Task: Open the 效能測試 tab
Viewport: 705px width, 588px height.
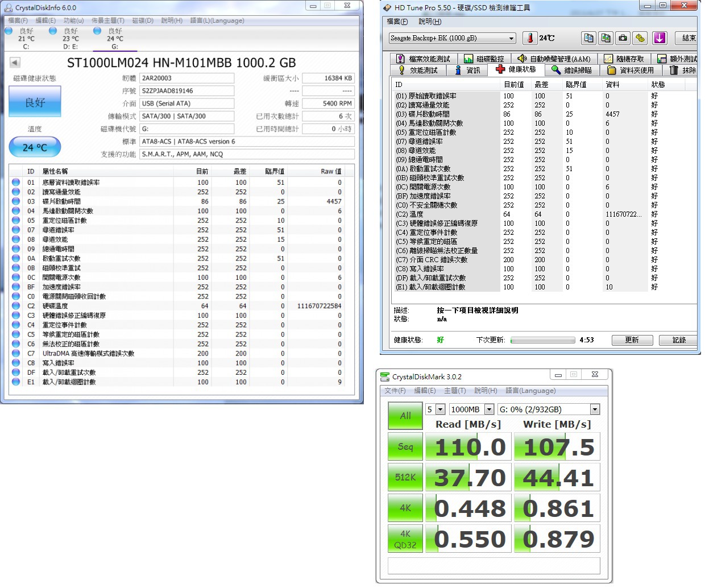Action: (418, 71)
